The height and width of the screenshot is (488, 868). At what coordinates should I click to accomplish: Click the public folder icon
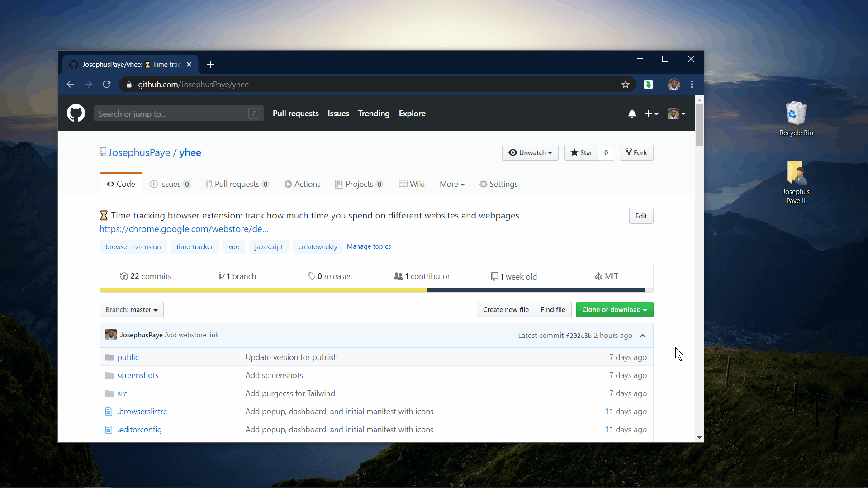[x=109, y=357]
